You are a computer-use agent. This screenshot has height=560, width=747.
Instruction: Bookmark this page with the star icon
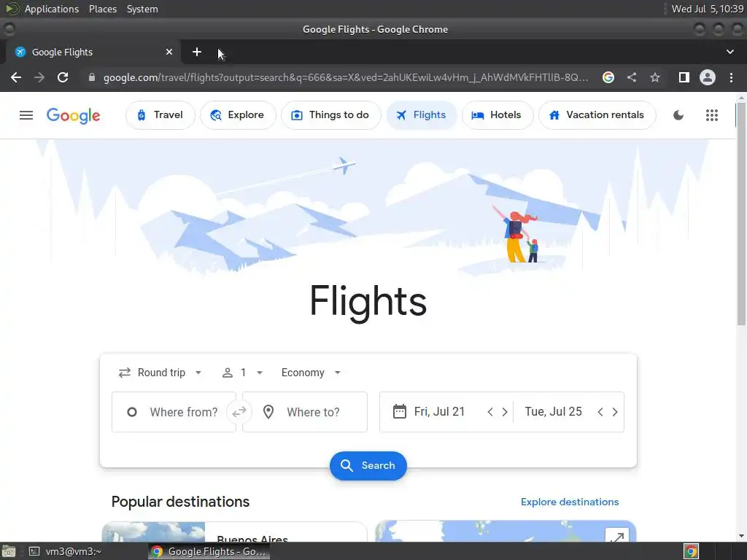pos(655,77)
